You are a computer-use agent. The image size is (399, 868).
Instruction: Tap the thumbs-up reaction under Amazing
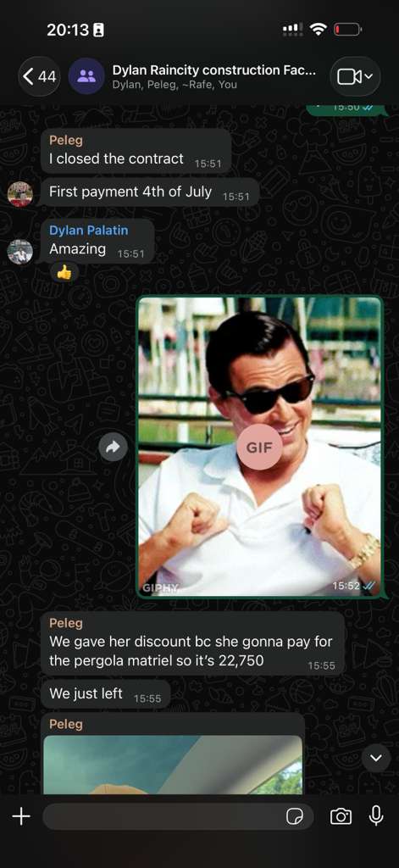click(x=64, y=272)
